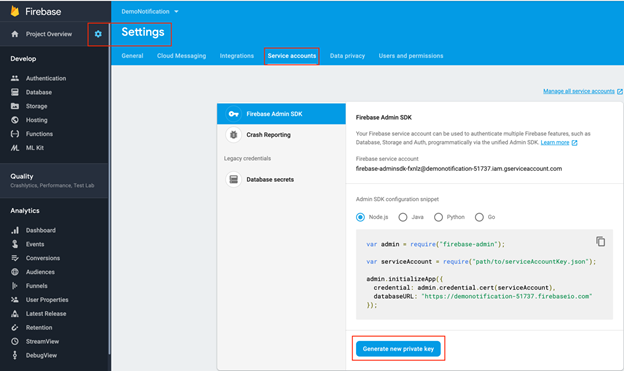The width and height of the screenshot is (624, 371).
Task: Switch to the Data privacy tab
Action: (x=347, y=56)
